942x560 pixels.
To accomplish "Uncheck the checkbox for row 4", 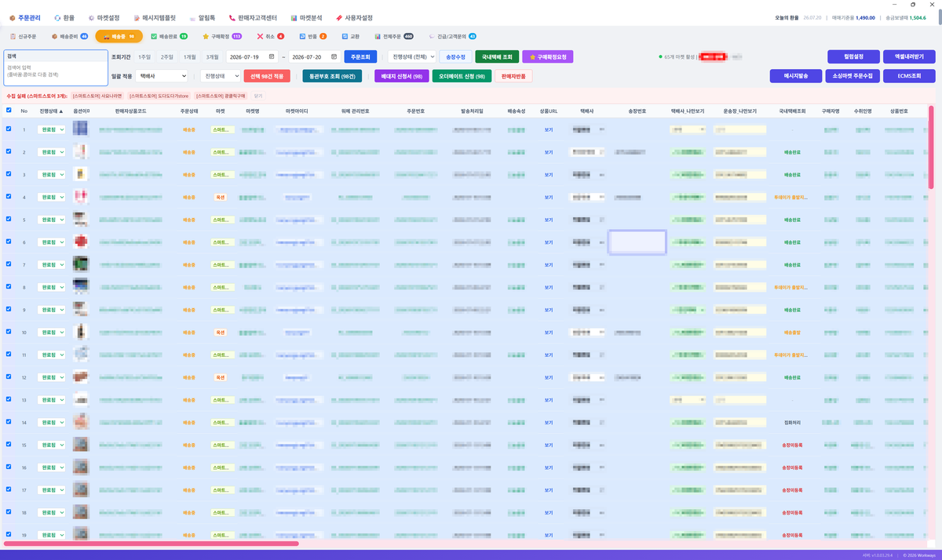I will coord(9,196).
